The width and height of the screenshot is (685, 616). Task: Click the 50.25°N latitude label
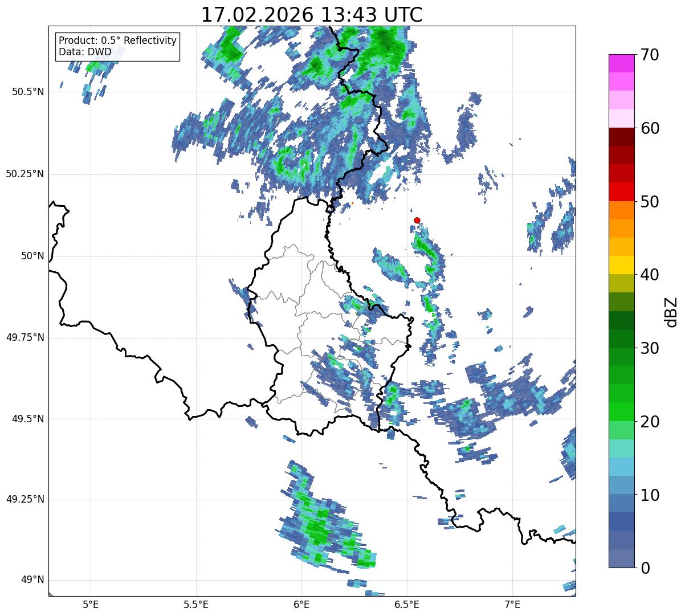click(25, 174)
